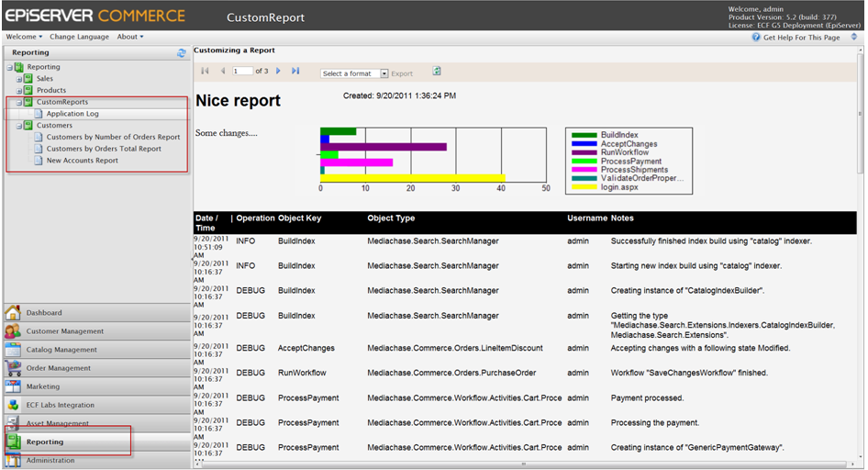Click the Get Help For This Page icon
The width and height of the screenshot is (868, 470).
756,38
